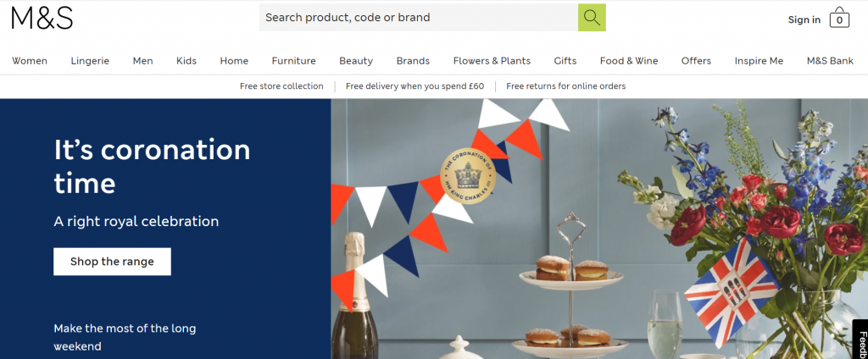The width and height of the screenshot is (868, 359).
Task: Click the Sign in link
Action: pos(804,20)
